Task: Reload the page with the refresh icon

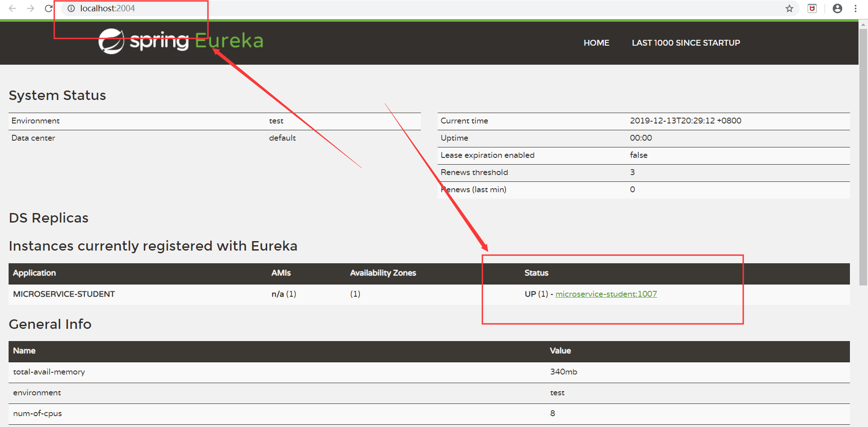Action: click(48, 8)
